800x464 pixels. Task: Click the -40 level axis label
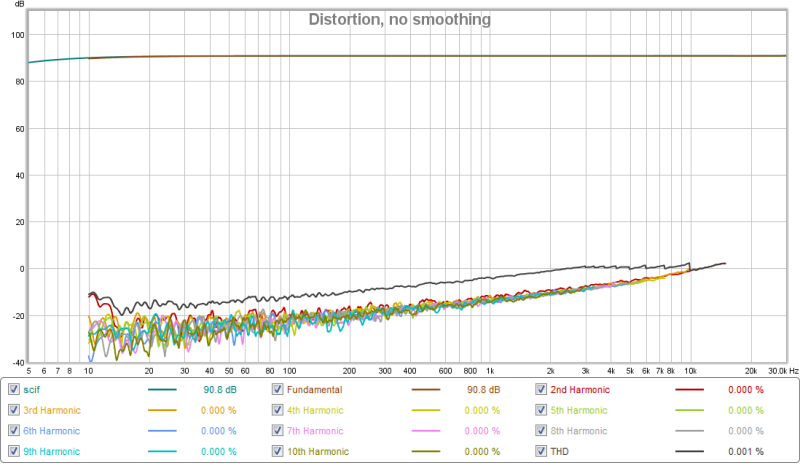[18, 363]
